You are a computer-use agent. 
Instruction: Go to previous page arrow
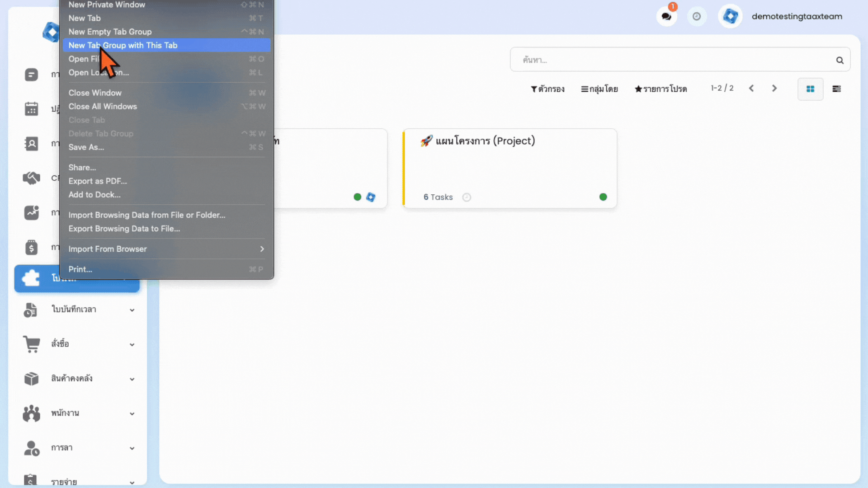(x=751, y=89)
